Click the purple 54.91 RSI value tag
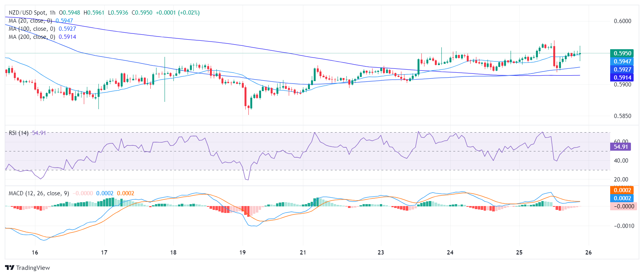 tap(621, 147)
